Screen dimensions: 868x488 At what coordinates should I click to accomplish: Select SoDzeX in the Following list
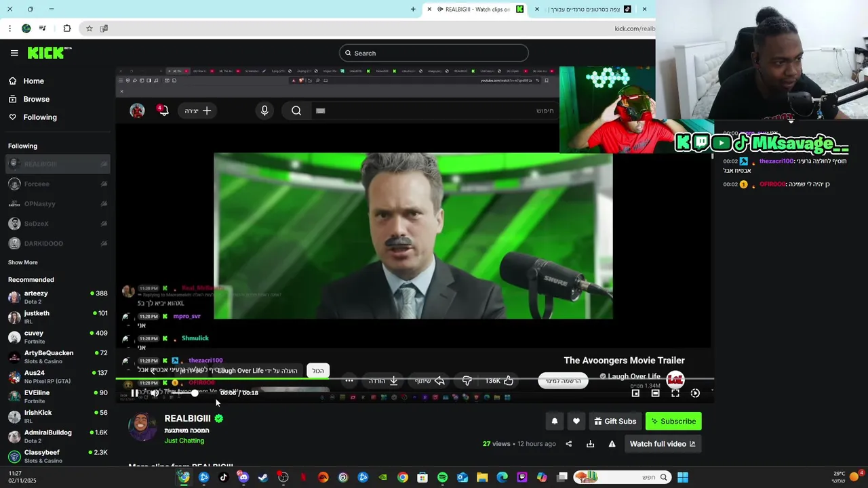click(x=58, y=224)
